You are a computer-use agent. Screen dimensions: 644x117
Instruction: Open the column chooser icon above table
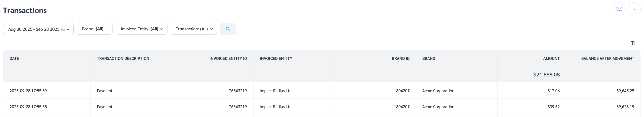(632, 43)
